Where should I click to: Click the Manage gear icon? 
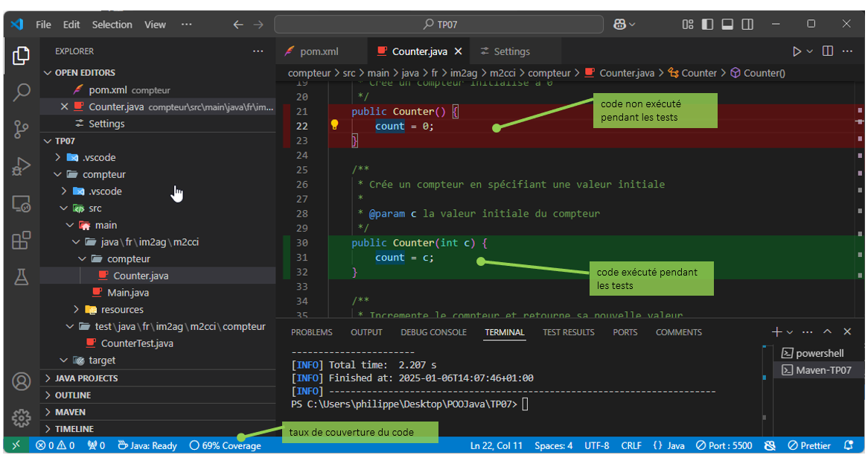click(x=21, y=418)
